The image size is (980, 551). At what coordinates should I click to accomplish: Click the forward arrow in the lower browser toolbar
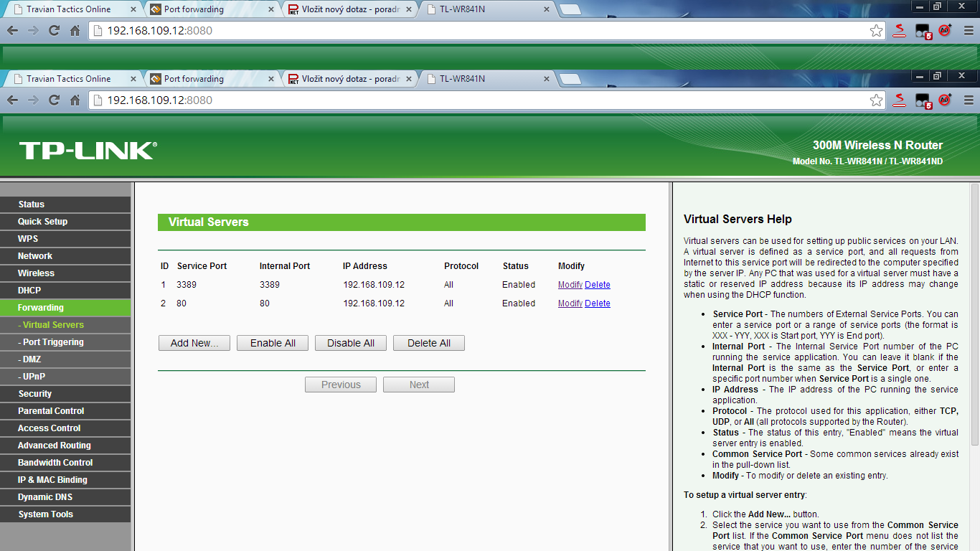[33, 100]
